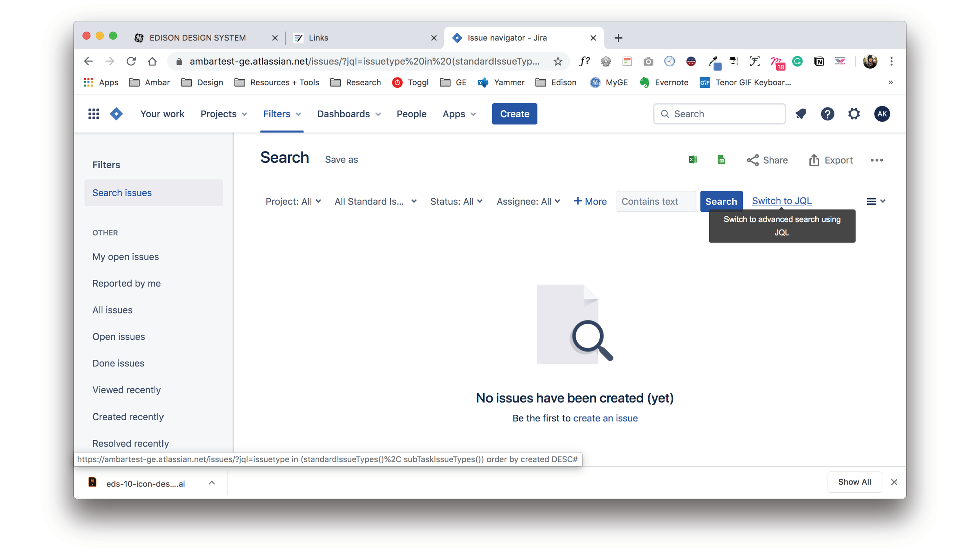The width and height of the screenshot is (980, 552).
Task: Click the Jira diamond logo icon
Action: [116, 114]
